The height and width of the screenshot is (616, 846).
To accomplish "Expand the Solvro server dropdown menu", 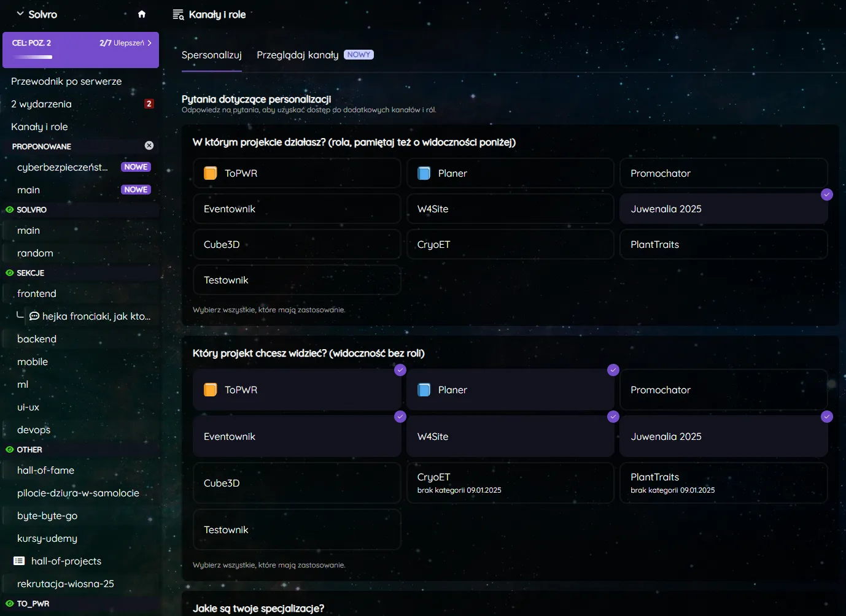I will [x=20, y=14].
